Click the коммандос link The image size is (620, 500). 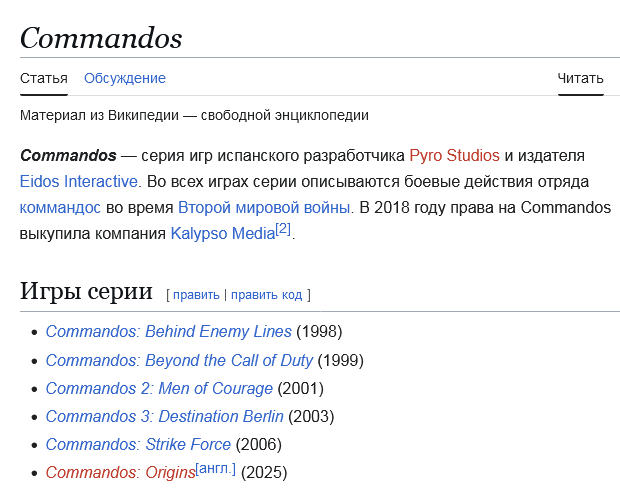[x=60, y=207]
